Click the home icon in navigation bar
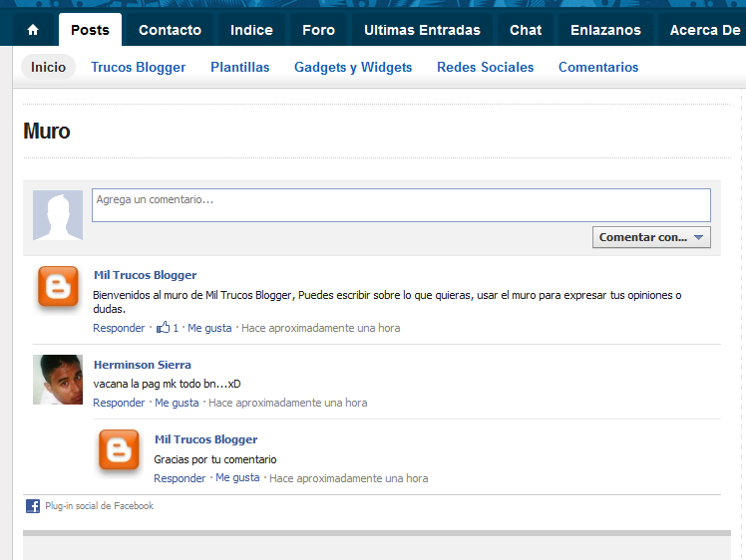The width and height of the screenshot is (746, 560). [33, 30]
